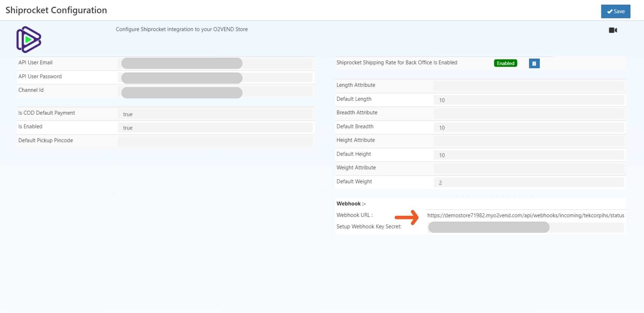Edit the Default Length value

[x=529, y=100]
